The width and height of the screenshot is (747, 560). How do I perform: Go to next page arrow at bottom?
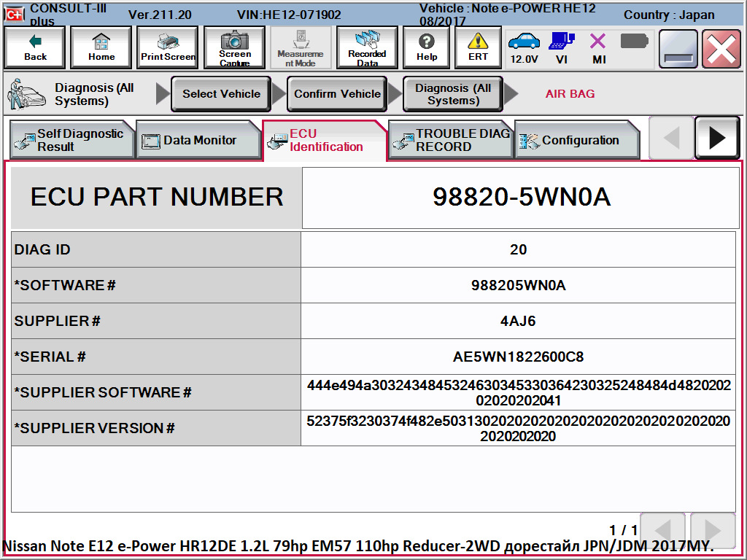pos(712,530)
